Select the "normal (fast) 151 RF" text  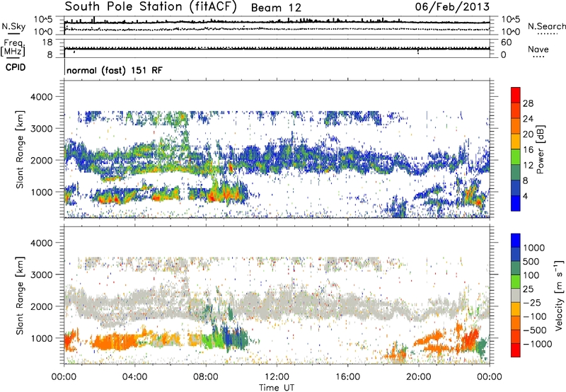[x=115, y=70]
